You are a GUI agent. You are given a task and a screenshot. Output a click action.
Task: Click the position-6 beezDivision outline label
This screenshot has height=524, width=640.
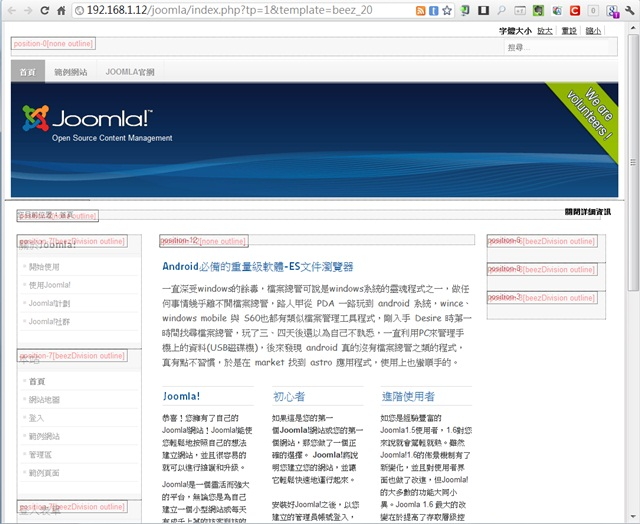click(x=542, y=241)
